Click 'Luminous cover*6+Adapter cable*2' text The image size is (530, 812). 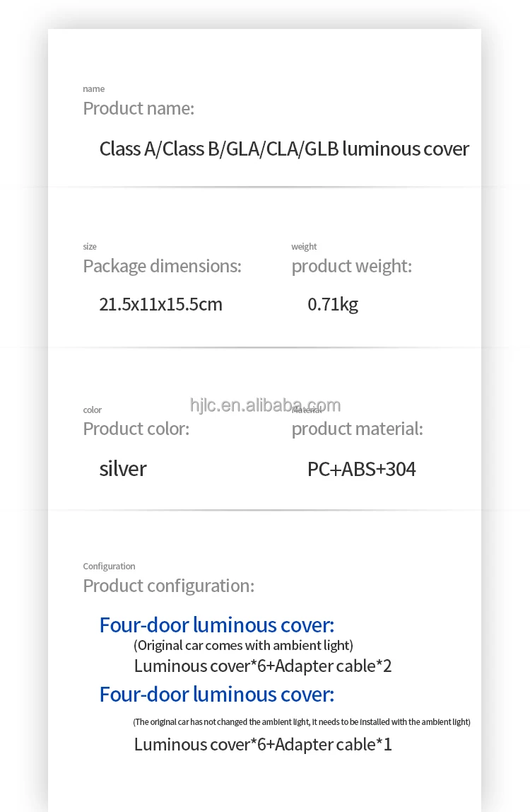point(262,666)
